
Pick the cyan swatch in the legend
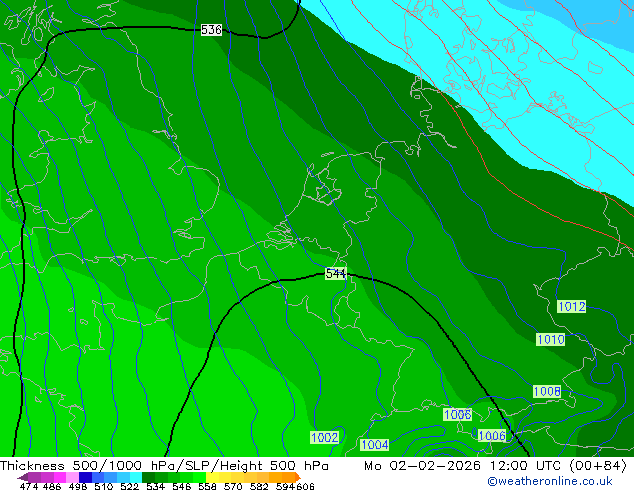[136, 477]
